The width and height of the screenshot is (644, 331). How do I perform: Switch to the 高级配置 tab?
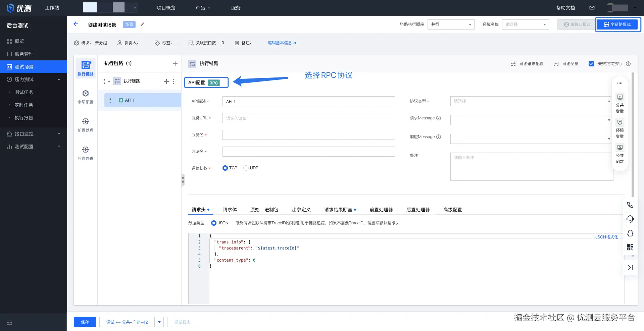point(453,210)
